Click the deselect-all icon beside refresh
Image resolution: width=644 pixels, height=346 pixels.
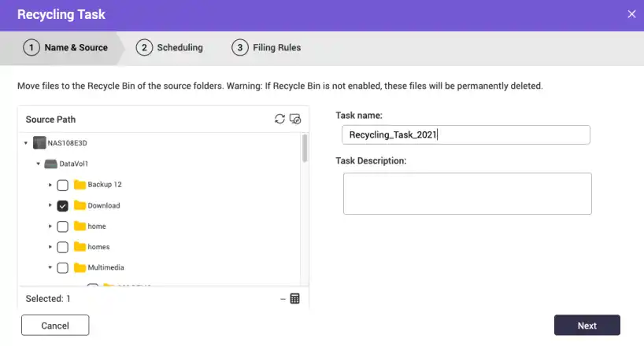tap(295, 119)
